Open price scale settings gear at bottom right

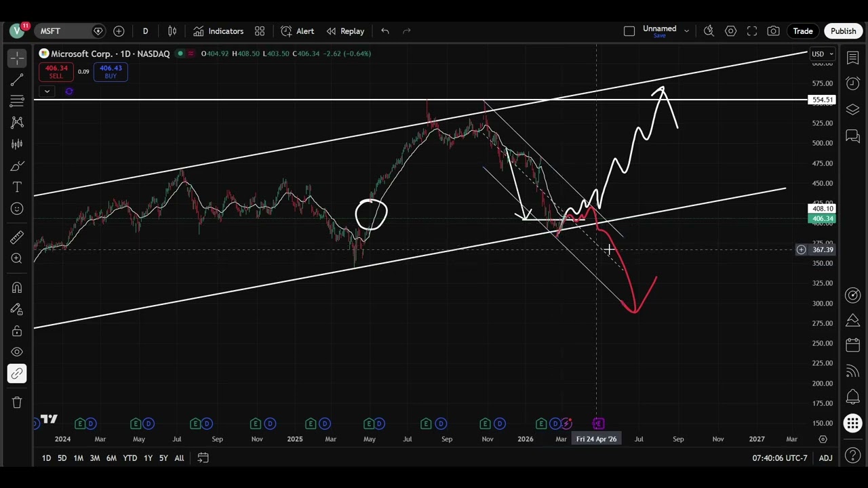click(x=823, y=439)
